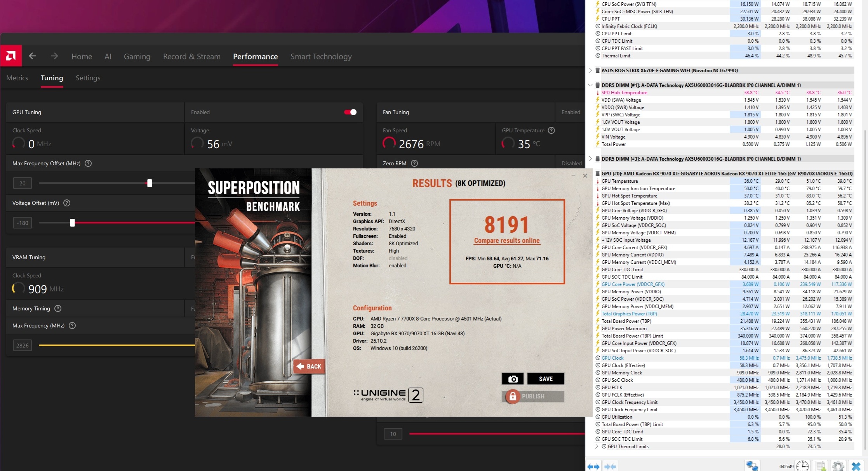868x471 pixels.
Task: Click HWiNFO expand columns arrows icon
Action: [x=593, y=466]
